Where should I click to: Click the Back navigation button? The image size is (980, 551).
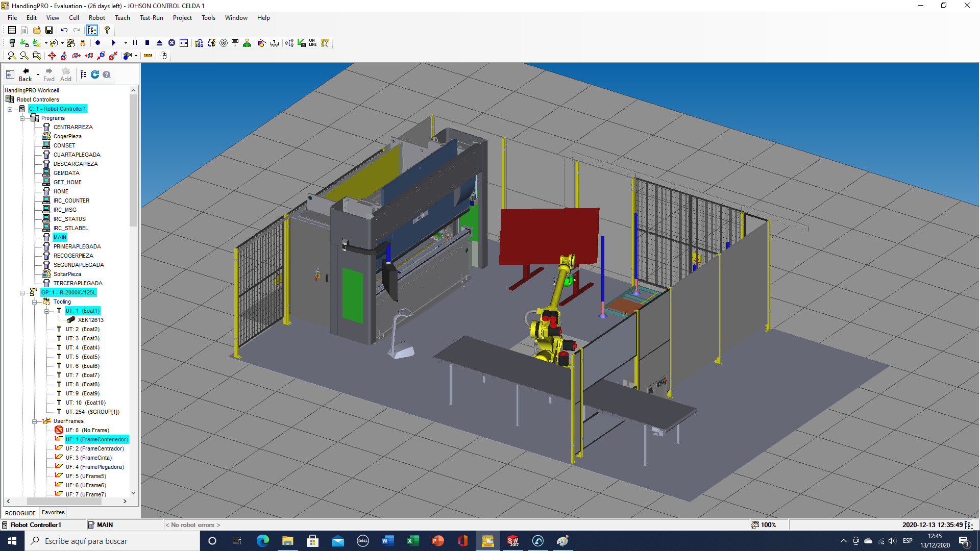(25, 74)
